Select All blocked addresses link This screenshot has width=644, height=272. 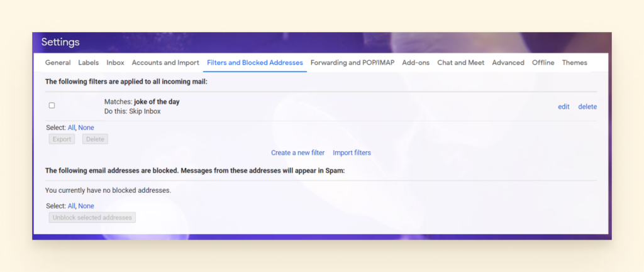point(72,206)
